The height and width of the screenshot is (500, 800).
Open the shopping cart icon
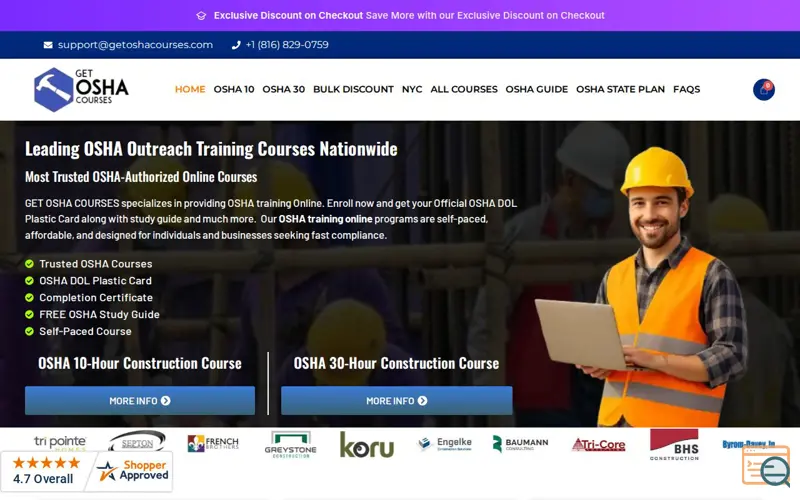(764, 90)
